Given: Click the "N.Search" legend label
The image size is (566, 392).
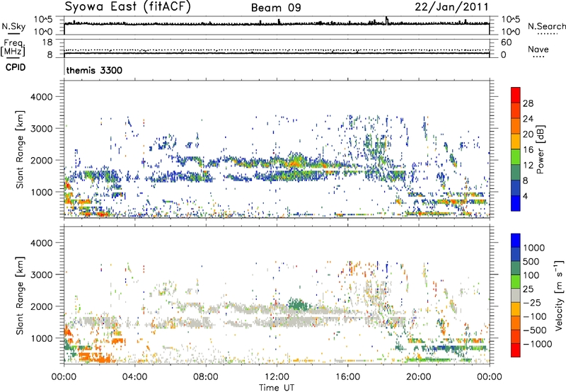Looking at the screenshot, I should [x=546, y=26].
